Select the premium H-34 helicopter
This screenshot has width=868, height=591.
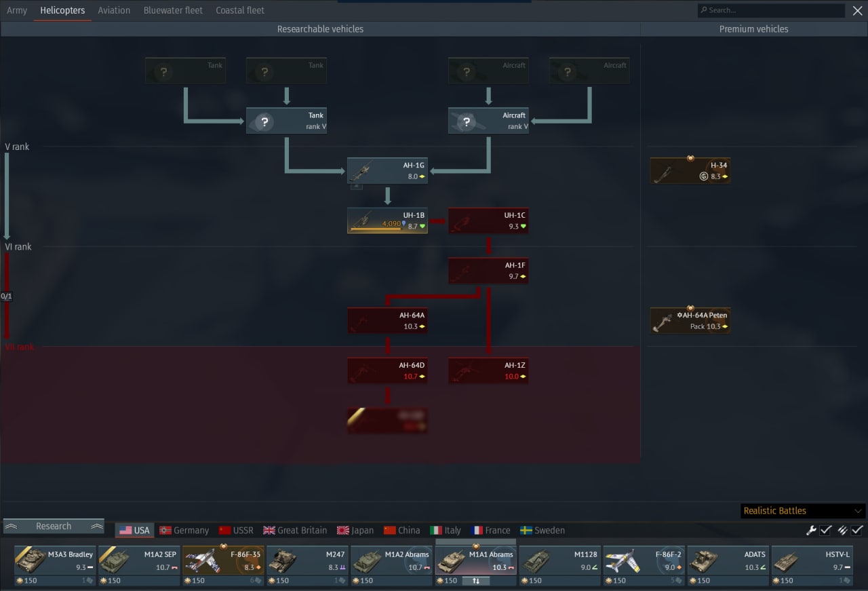click(690, 171)
